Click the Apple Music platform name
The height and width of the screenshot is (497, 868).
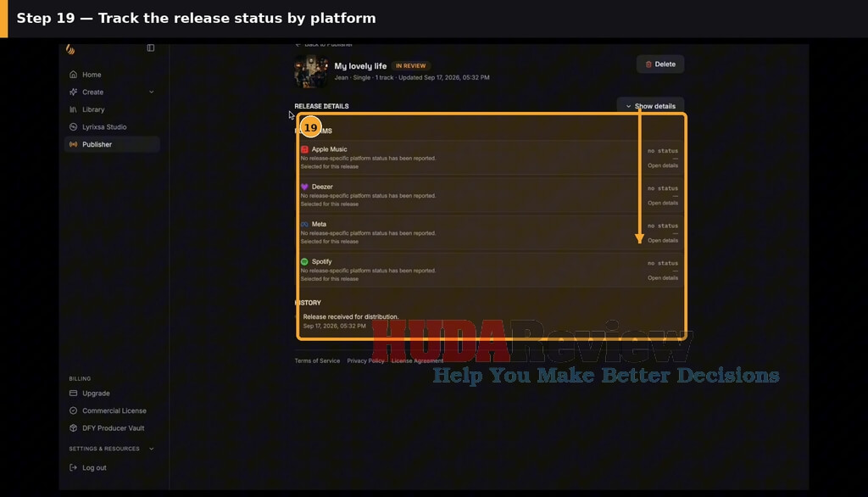tap(330, 149)
